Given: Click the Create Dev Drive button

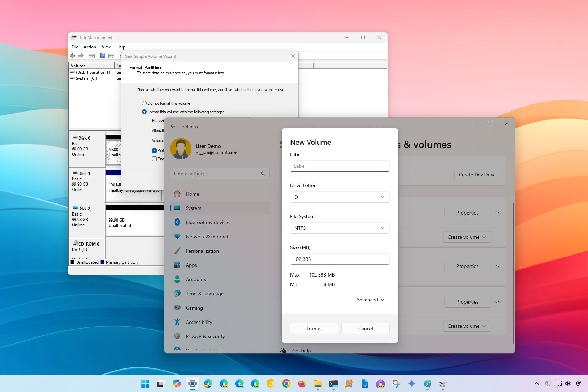Looking at the screenshot, I should 477,175.
